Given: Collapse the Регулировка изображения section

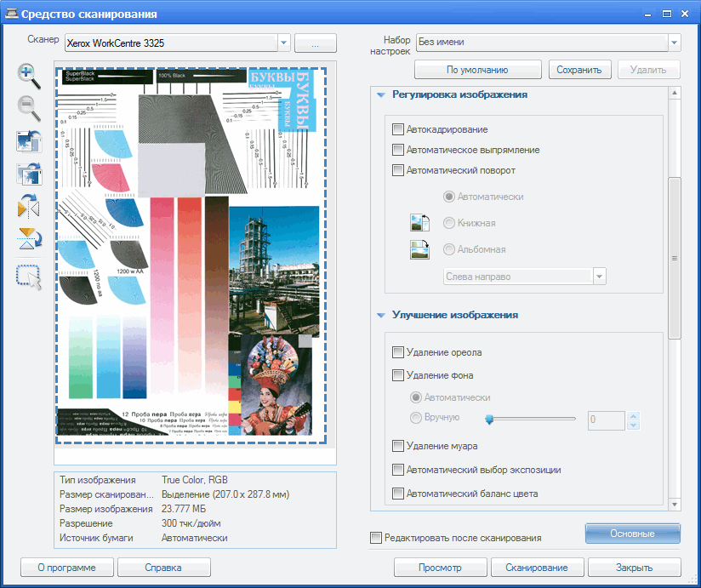Looking at the screenshot, I should 381,94.
